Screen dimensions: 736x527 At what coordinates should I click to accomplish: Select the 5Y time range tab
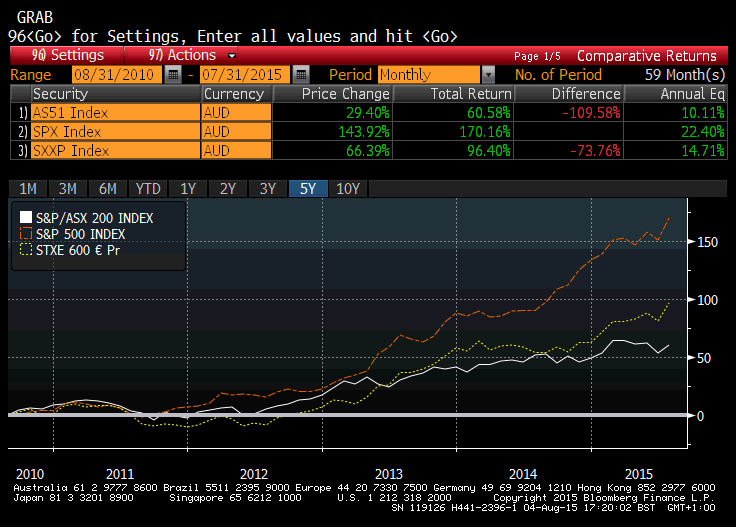308,189
